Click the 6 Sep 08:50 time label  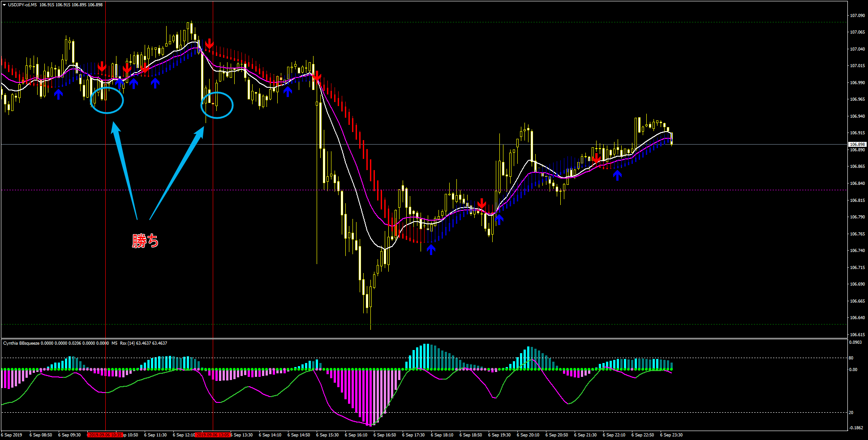tap(41, 435)
